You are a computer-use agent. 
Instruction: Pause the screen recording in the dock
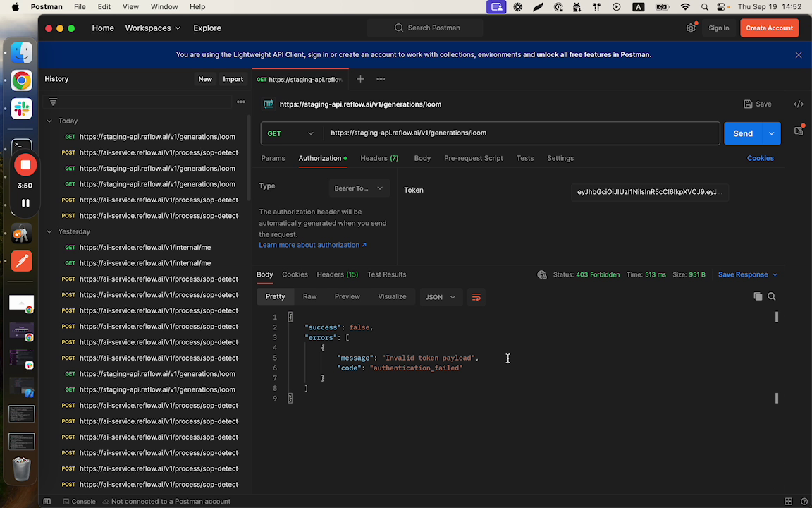pyautogui.click(x=25, y=203)
